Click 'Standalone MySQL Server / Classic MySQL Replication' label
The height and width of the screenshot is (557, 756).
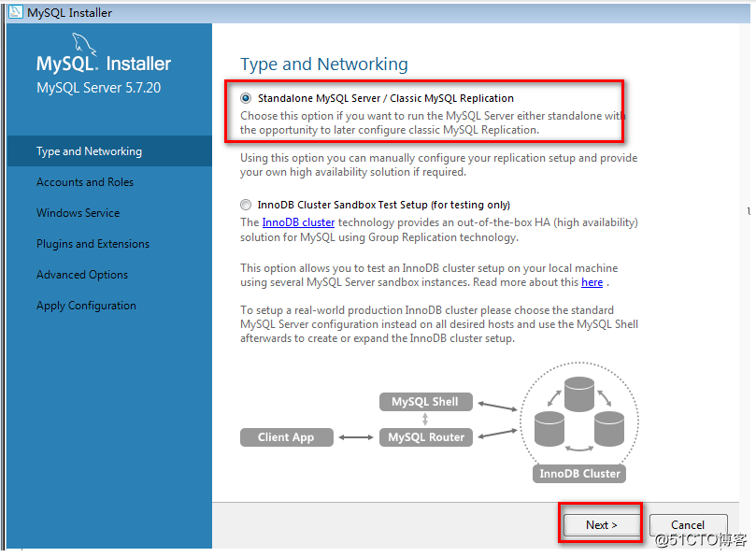point(386,98)
